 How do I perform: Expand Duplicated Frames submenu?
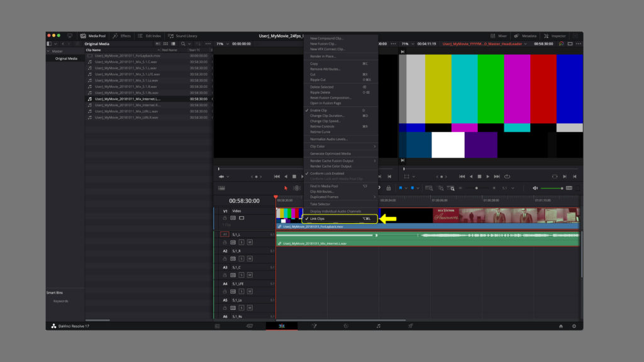pyautogui.click(x=340, y=197)
